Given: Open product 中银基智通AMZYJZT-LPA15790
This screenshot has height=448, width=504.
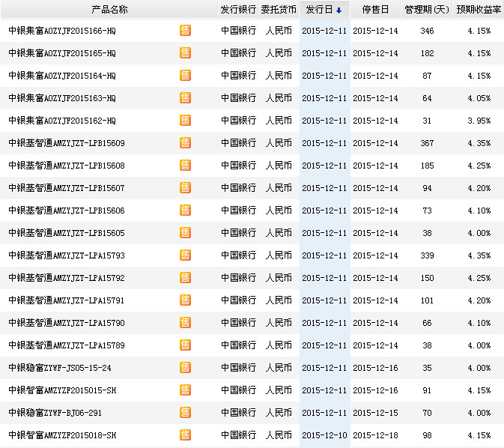Looking at the screenshot, I should (x=67, y=323).
